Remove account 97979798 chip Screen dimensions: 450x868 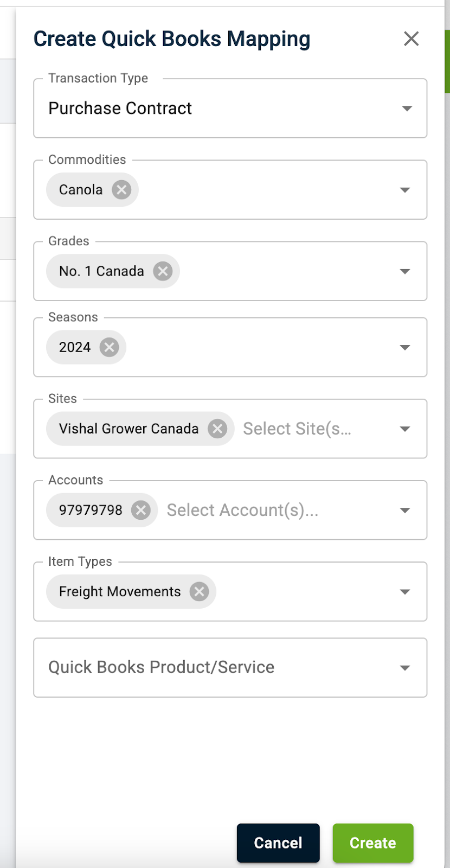141,510
